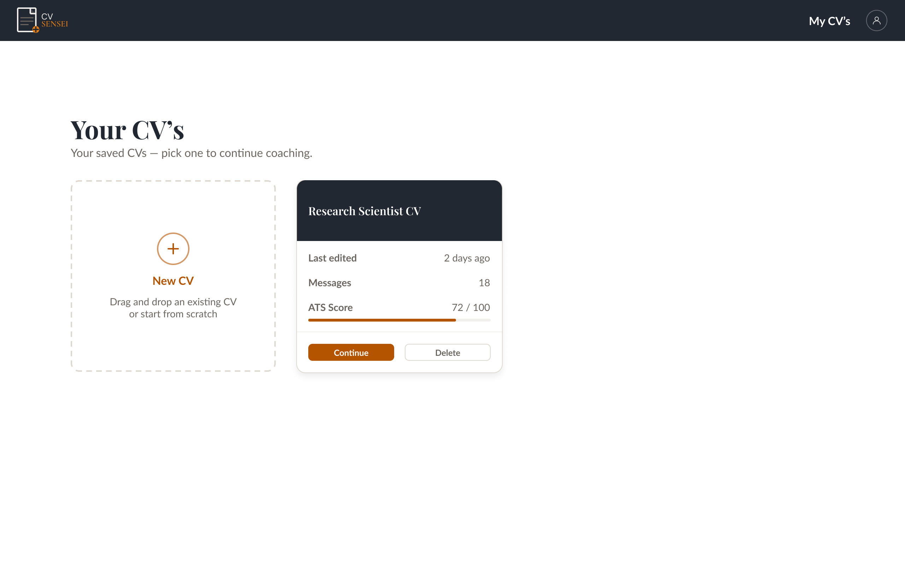The image size is (905, 588).
Task: Click the plus badge on the logo document
Action: (36, 29)
